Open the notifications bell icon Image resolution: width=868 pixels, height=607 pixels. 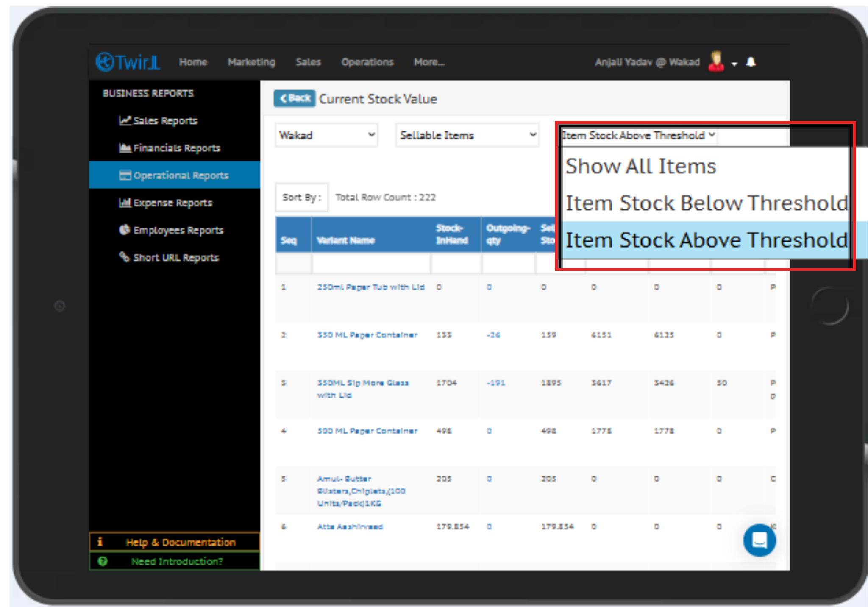(751, 62)
